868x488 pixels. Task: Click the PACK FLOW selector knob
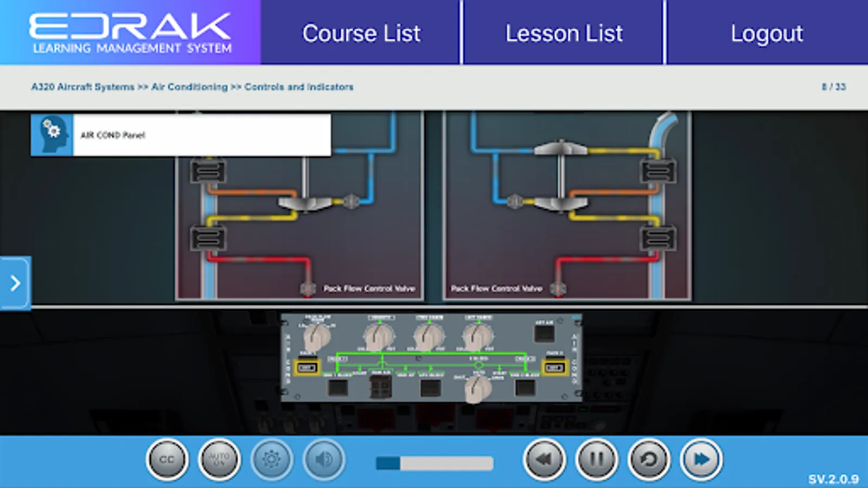pyautogui.click(x=316, y=337)
